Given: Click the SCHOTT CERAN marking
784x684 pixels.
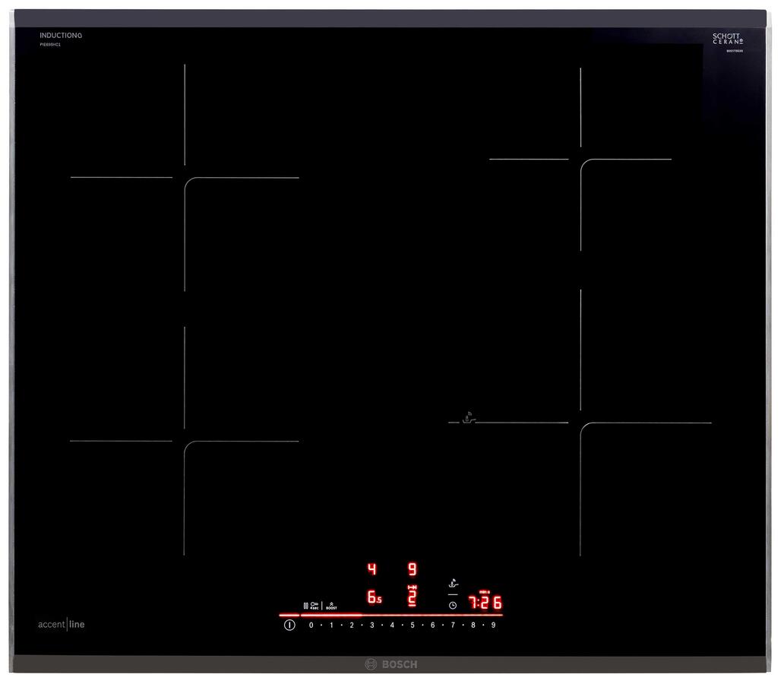Looking at the screenshot, I should [728, 39].
